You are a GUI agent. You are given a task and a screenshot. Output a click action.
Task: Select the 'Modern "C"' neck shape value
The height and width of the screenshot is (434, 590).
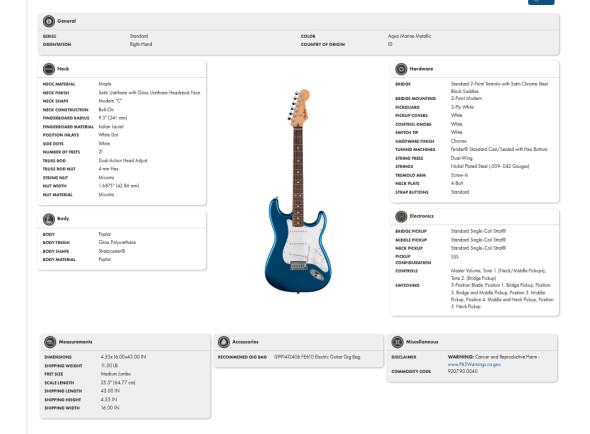coord(110,101)
